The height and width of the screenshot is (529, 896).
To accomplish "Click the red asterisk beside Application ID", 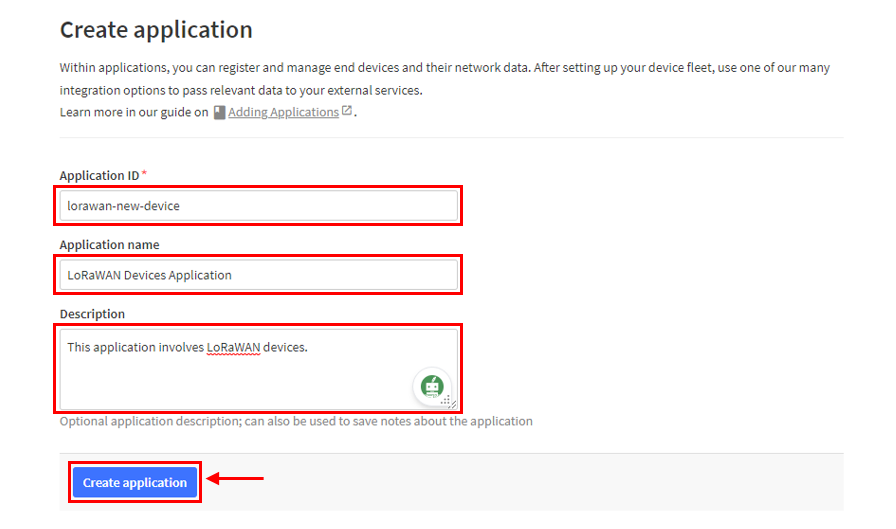I will (x=145, y=173).
